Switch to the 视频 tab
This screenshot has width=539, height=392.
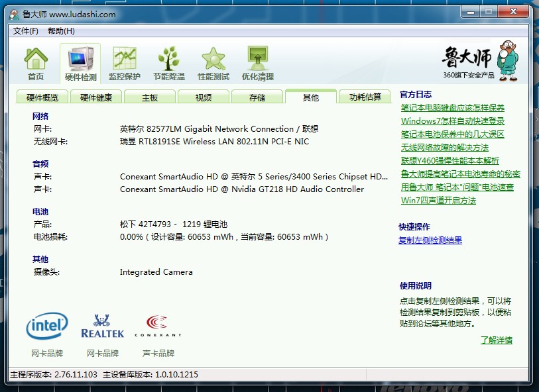(204, 97)
